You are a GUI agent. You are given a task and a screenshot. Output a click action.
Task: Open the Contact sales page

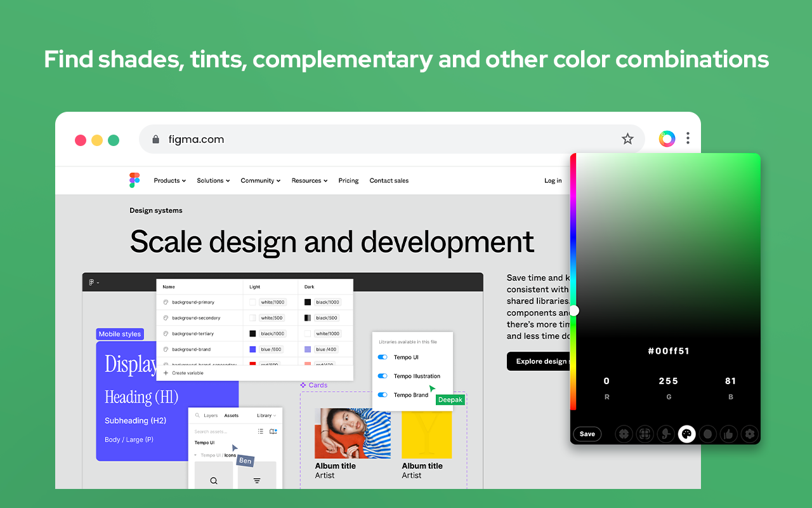tap(389, 181)
